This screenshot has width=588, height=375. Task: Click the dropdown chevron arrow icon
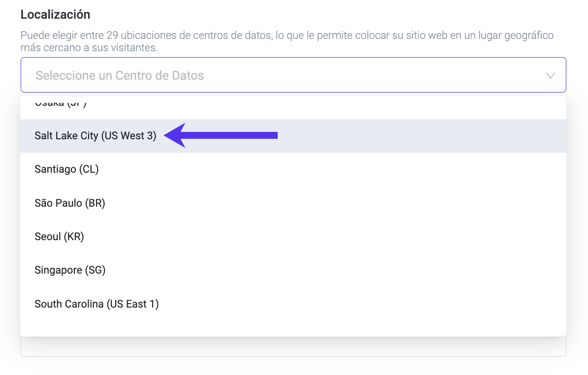pos(550,76)
